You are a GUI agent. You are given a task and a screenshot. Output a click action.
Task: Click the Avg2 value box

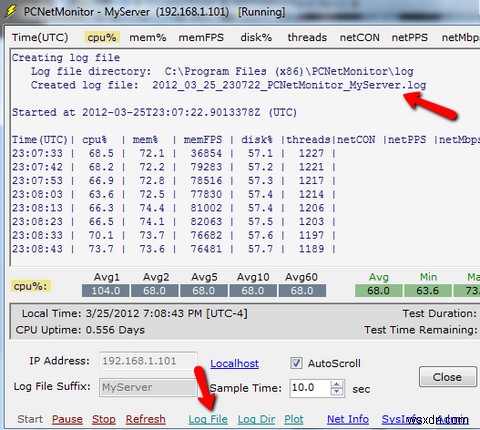[154, 290]
